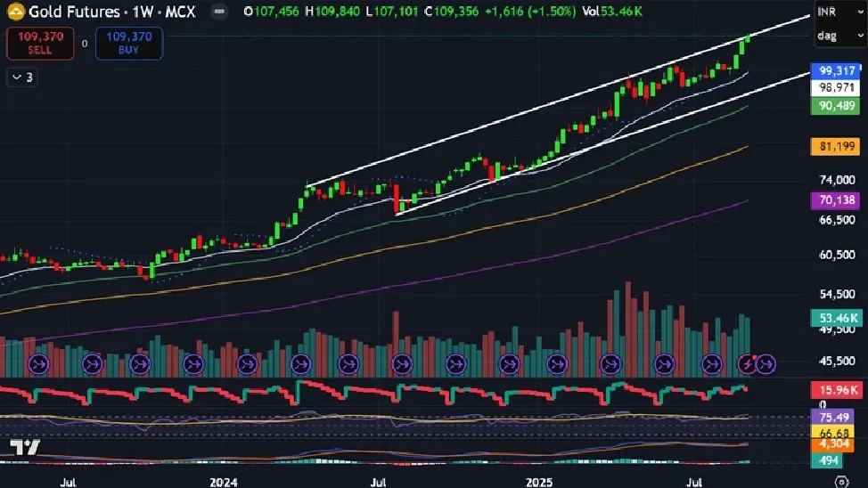Click the blue 99,317 price label
This screenshot has height=488, width=868.
(837, 71)
